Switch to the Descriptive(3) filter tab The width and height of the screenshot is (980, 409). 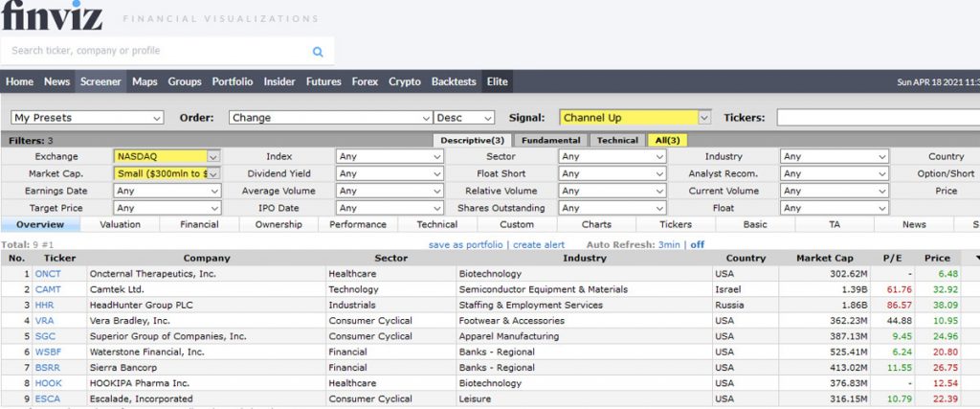pyautogui.click(x=473, y=140)
